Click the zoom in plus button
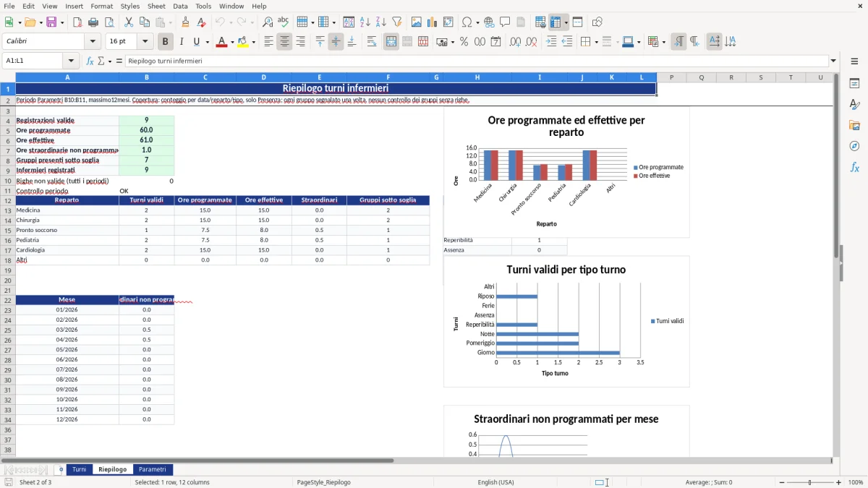868x488 pixels. tap(838, 482)
